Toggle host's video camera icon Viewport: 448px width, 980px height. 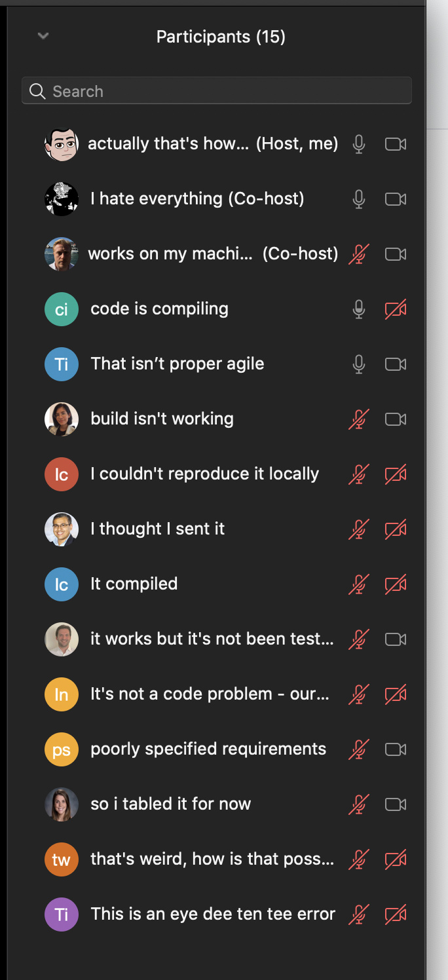coord(396,144)
